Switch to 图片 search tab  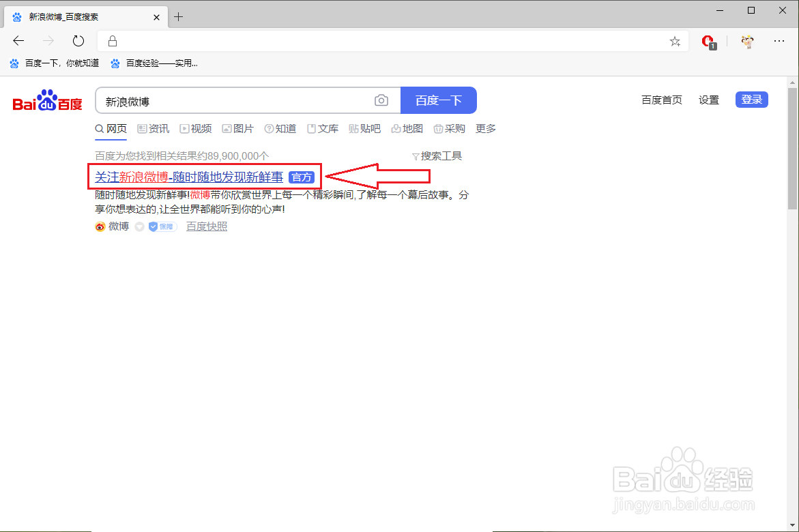[x=238, y=129]
